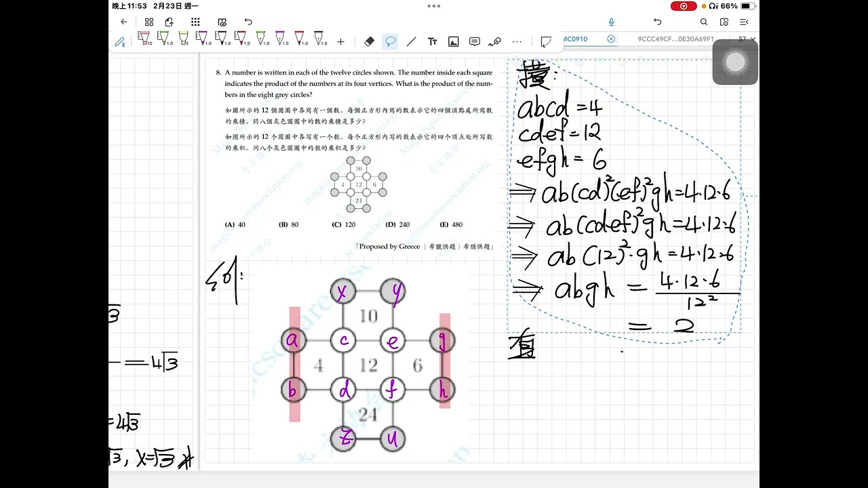The image size is (868, 488).
Task: Select the pink highlighter size 10
Action: coord(144,39)
